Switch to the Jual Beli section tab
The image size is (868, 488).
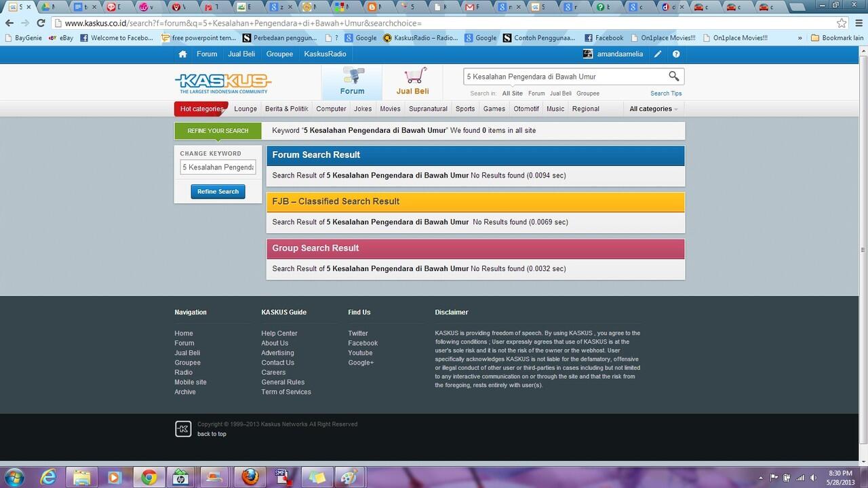coord(412,82)
